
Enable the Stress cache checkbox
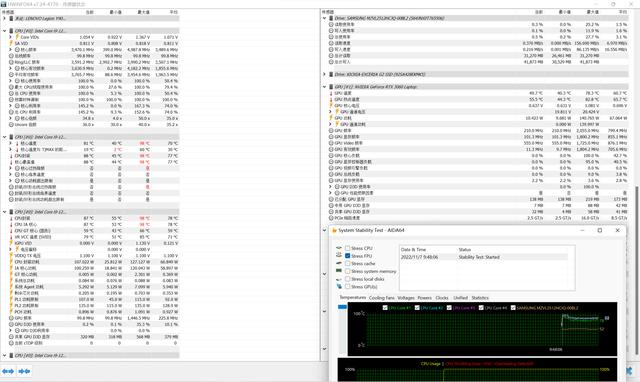[x=347, y=264]
